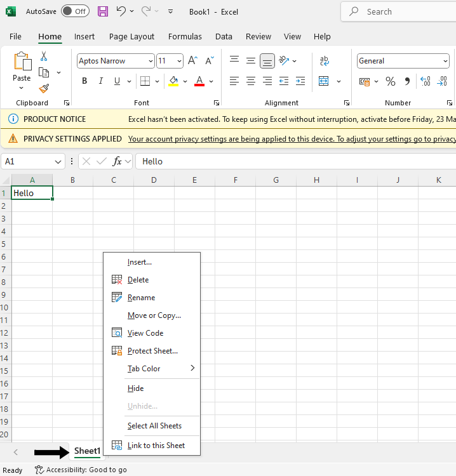Click the Insert Function fx icon

point(117,161)
